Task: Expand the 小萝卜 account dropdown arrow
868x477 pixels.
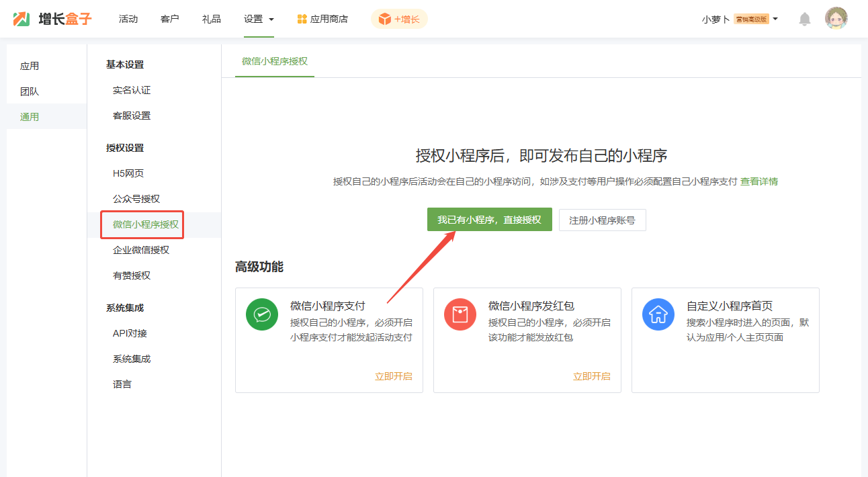Action: pos(775,19)
